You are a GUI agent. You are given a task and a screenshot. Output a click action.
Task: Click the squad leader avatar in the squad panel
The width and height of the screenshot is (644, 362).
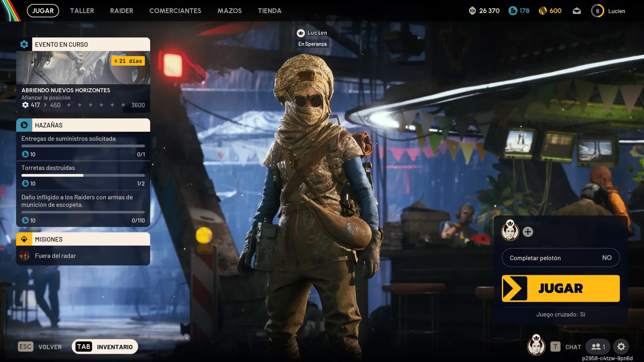point(510,231)
